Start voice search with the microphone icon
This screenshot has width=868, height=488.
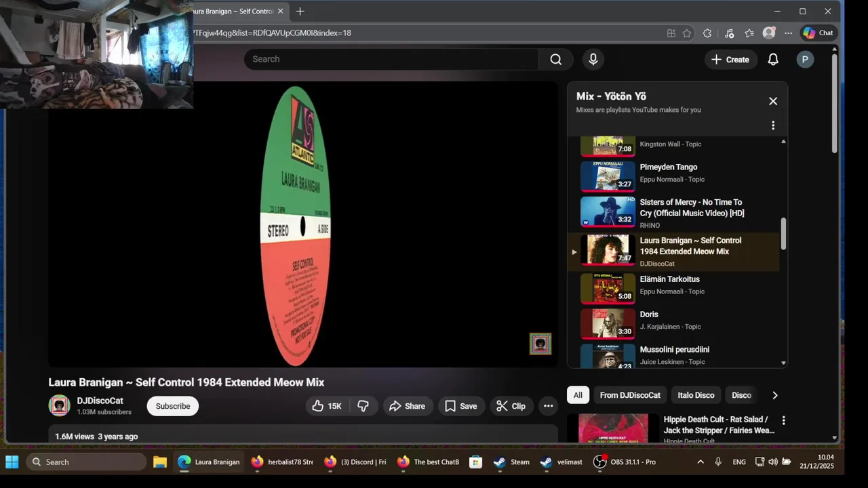click(593, 59)
